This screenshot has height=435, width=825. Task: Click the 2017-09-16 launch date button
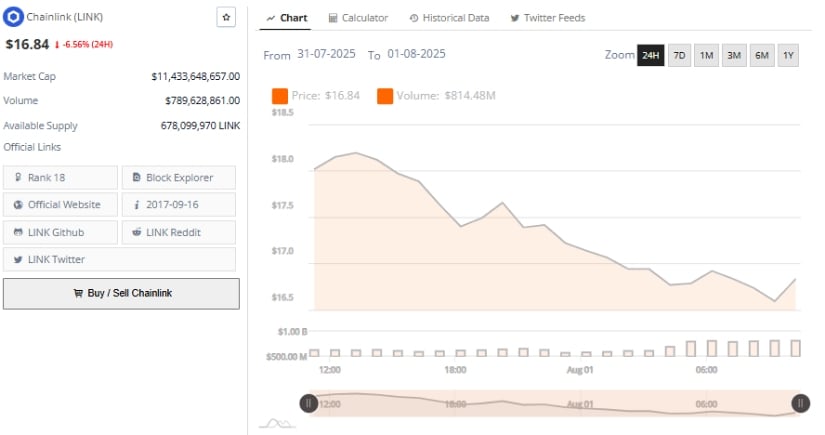(x=179, y=205)
